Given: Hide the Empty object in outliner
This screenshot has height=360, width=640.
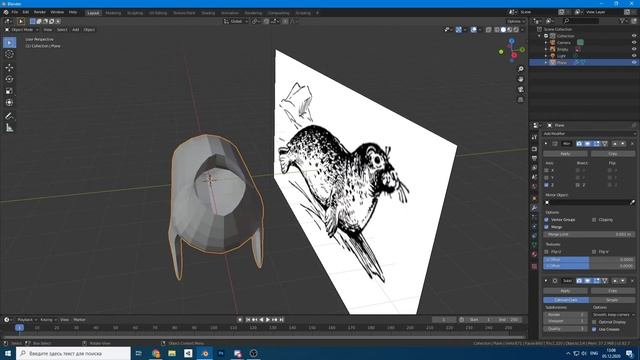Looking at the screenshot, I should click(634, 49).
